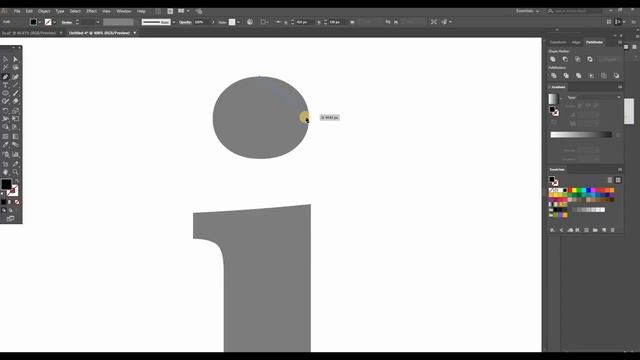
Task: Select the Magic Wand tool
Action: point(5,68)
